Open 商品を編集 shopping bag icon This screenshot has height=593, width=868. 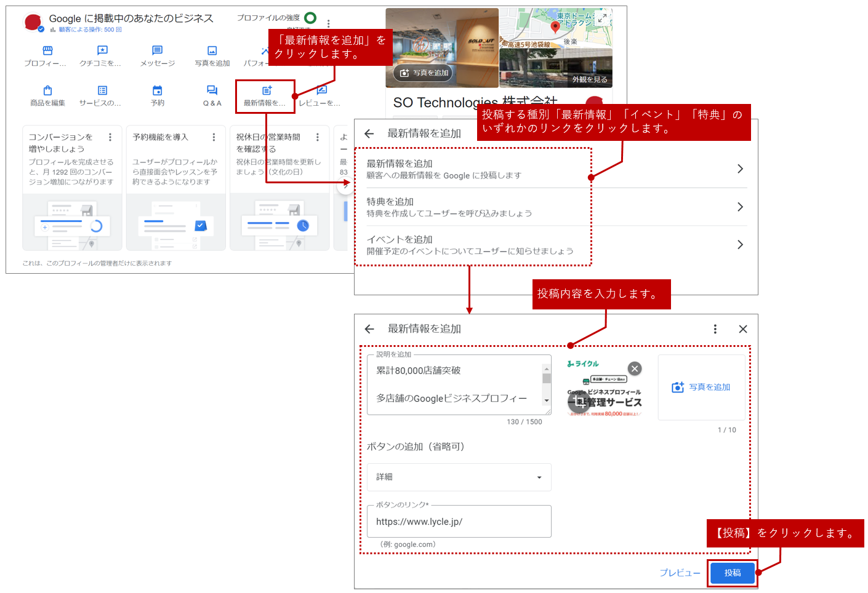pyautogui.click(x=47, y=91)
